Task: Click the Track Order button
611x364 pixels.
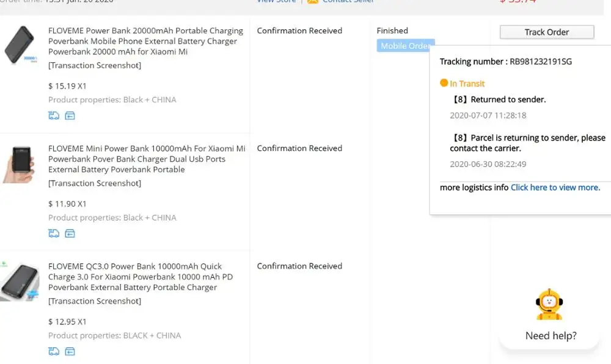Action: coord(547,32)
